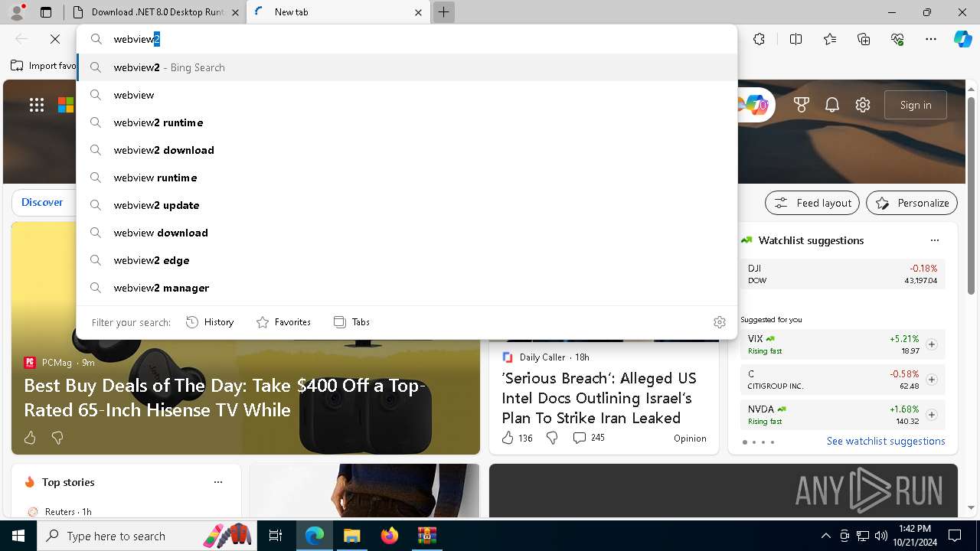Add NVDA to watchlist
This screenshot has height=551, width=980.
pos(931,415)
